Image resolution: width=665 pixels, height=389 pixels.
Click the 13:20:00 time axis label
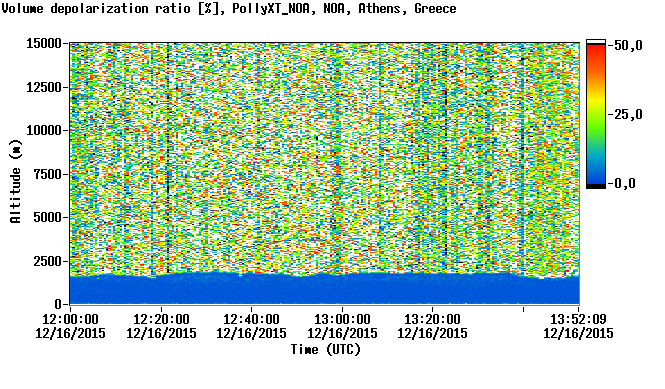point(432,319)
